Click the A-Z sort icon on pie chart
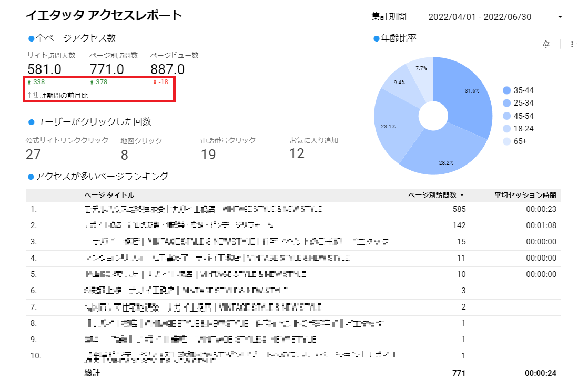588x380 pixels. pos(546,44)
